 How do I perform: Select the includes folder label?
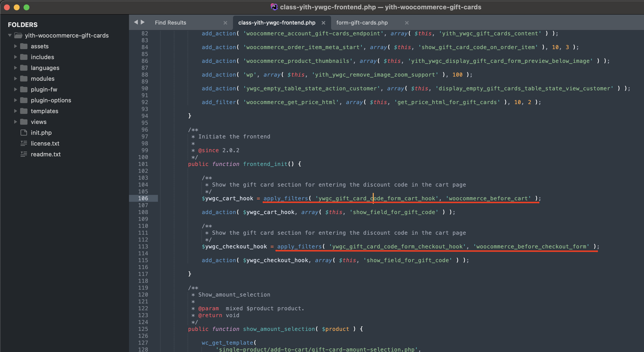(42, 57)
